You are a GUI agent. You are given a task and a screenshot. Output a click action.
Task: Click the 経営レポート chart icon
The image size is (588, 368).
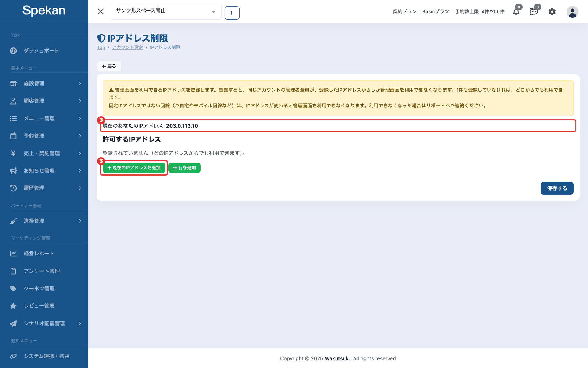click(13, 254)
